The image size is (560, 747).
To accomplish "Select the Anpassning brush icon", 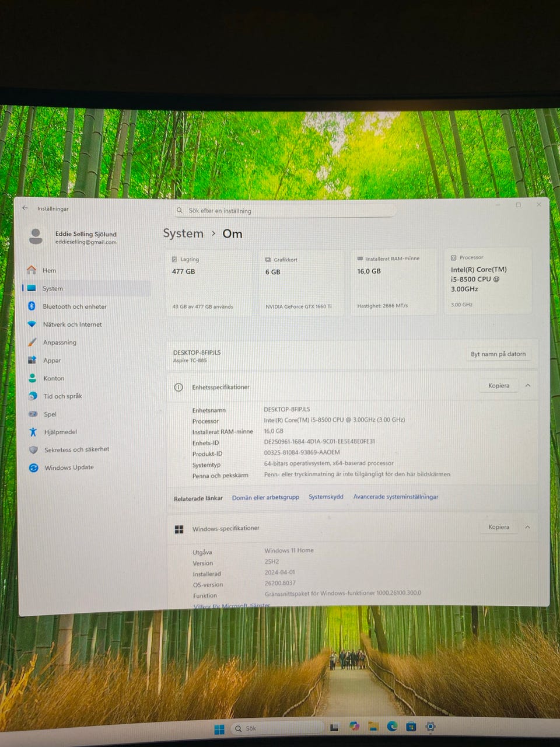I will point(32,343).
